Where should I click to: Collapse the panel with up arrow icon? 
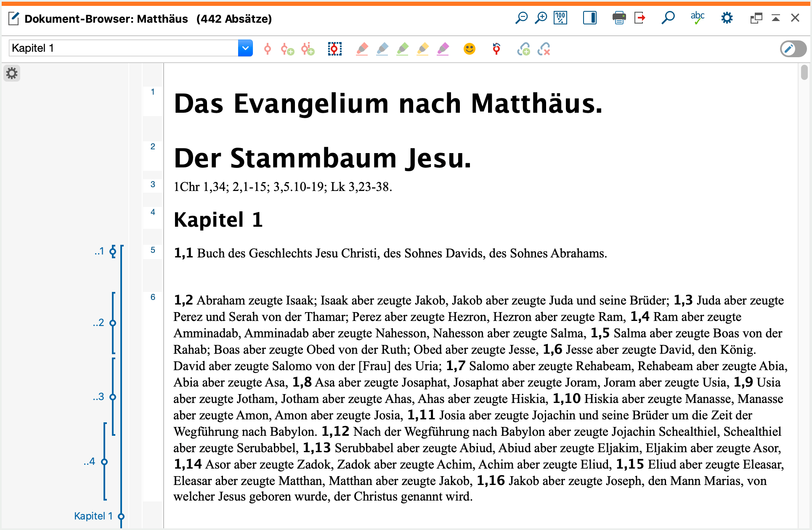pyautogui.click(x=775, y=18)
